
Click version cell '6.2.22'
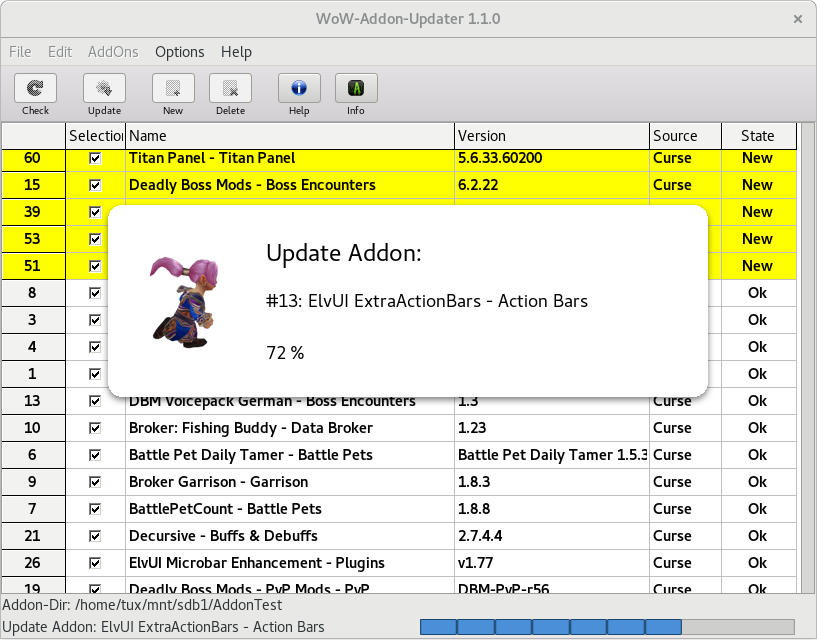pos(552,185)
